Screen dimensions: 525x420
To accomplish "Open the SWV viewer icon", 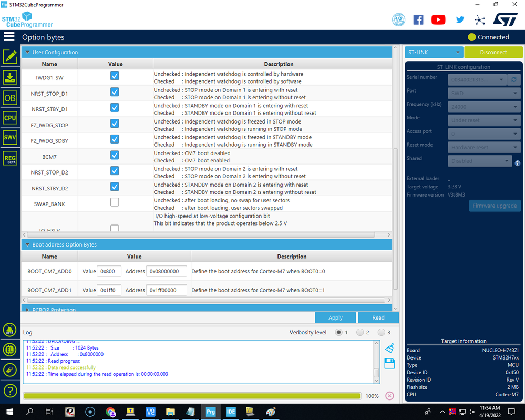I will click(x=10, y=137).
